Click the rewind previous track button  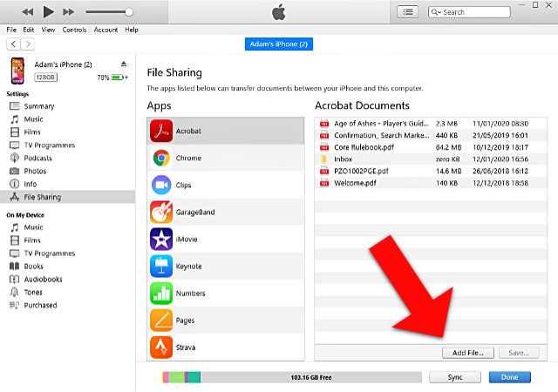(x=27, y=12)
